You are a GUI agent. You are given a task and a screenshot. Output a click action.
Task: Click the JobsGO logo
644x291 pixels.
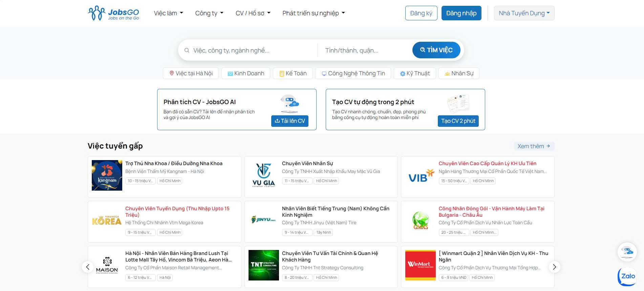click(x=113, y=13)
